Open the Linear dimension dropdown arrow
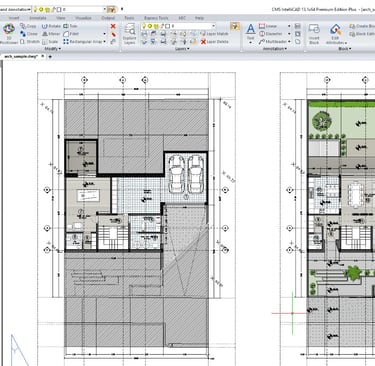 (289, 26)
